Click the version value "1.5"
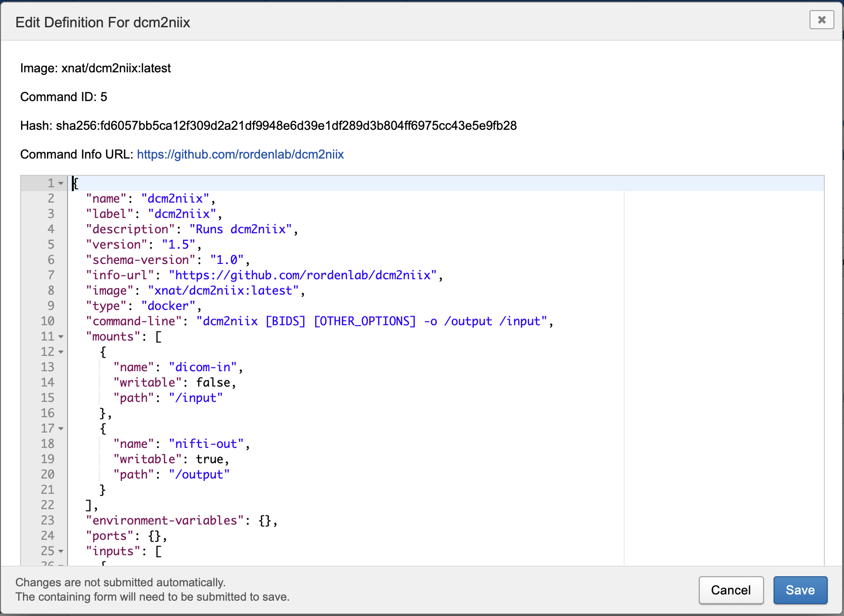Viewport: 844px width, 616px height. [179, 245]
